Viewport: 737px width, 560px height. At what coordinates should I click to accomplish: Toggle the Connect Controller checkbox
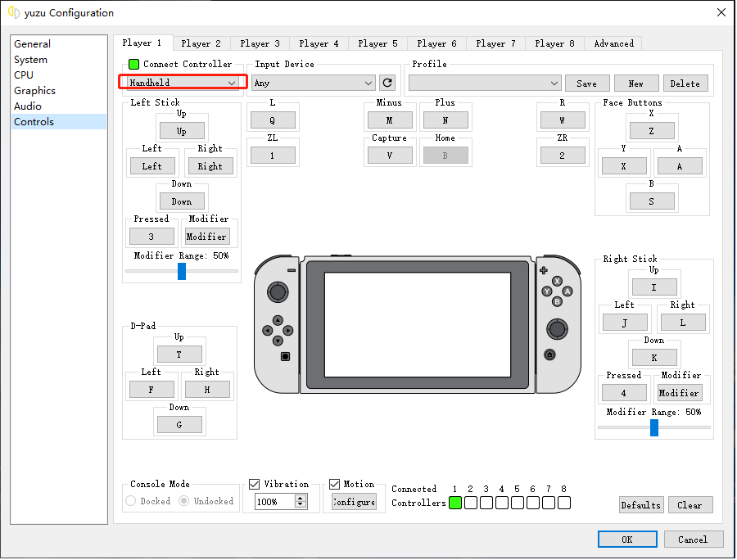tap(134, 65)
